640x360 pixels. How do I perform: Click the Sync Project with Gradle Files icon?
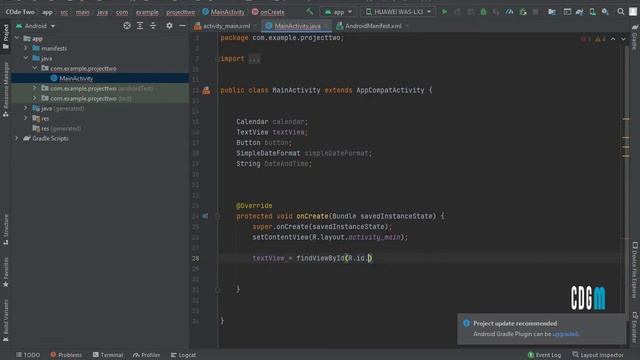[x=580, y=12]
